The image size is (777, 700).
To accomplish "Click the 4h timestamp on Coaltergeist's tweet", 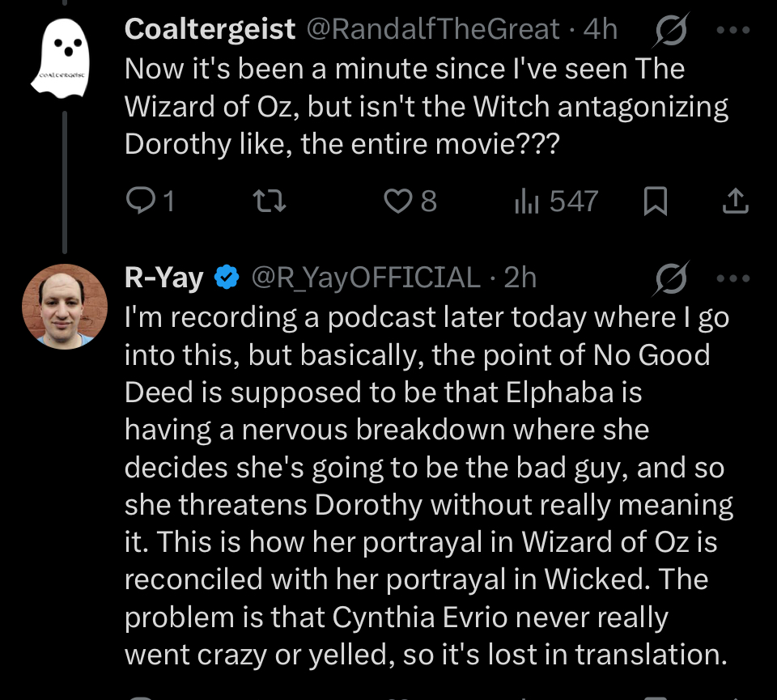I will click(x=600, y=30).
